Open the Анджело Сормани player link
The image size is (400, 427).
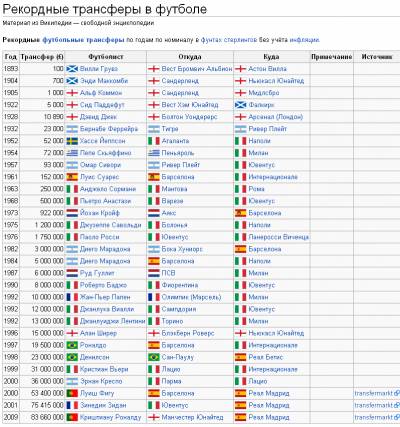(108, 189)
